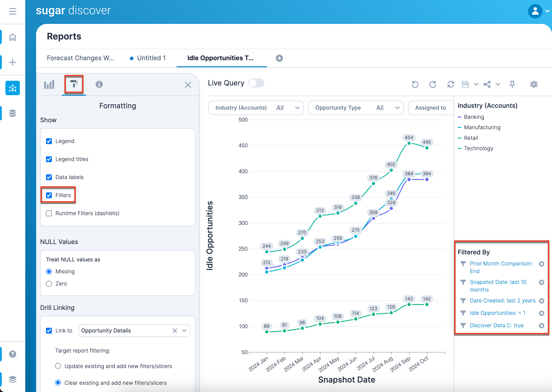
Task: Open the chart configuration bar-chart tab
Action: pyautogui.click(x=49, y=85)
